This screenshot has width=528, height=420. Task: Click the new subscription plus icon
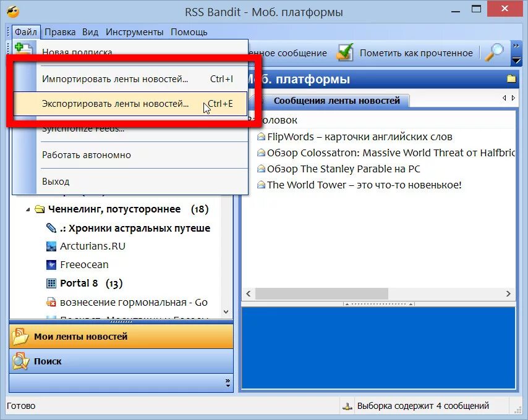(23, 49)
